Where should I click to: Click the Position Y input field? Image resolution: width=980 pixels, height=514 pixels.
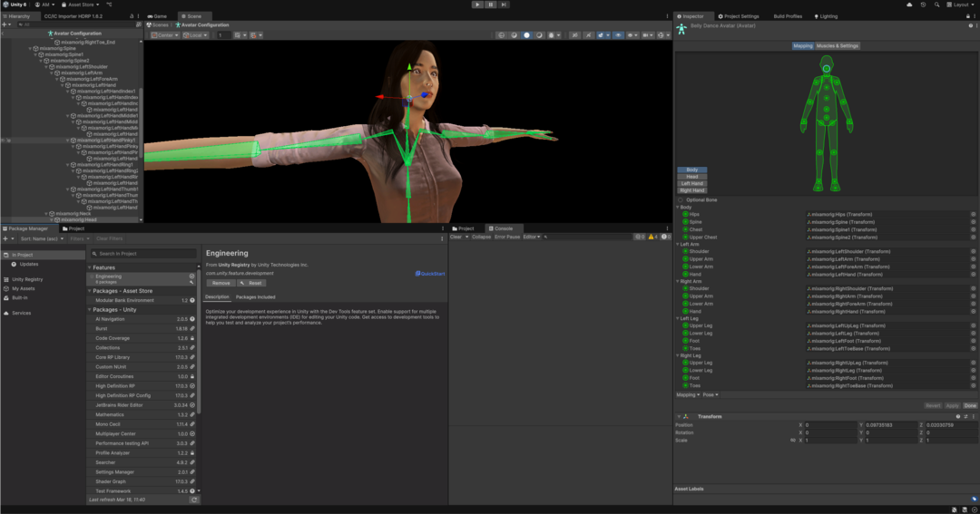pos(891,425)
